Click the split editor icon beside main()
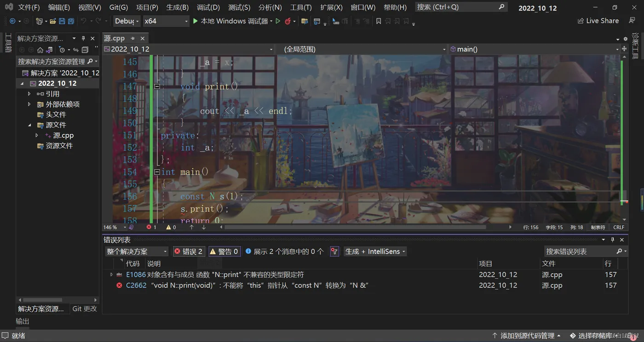 (624, 49)
